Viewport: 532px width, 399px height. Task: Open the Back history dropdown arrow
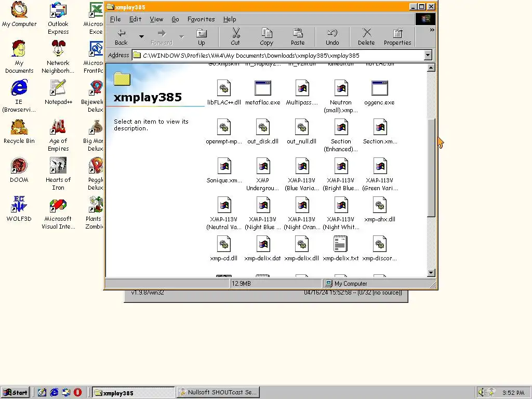[x=141, y=37]
